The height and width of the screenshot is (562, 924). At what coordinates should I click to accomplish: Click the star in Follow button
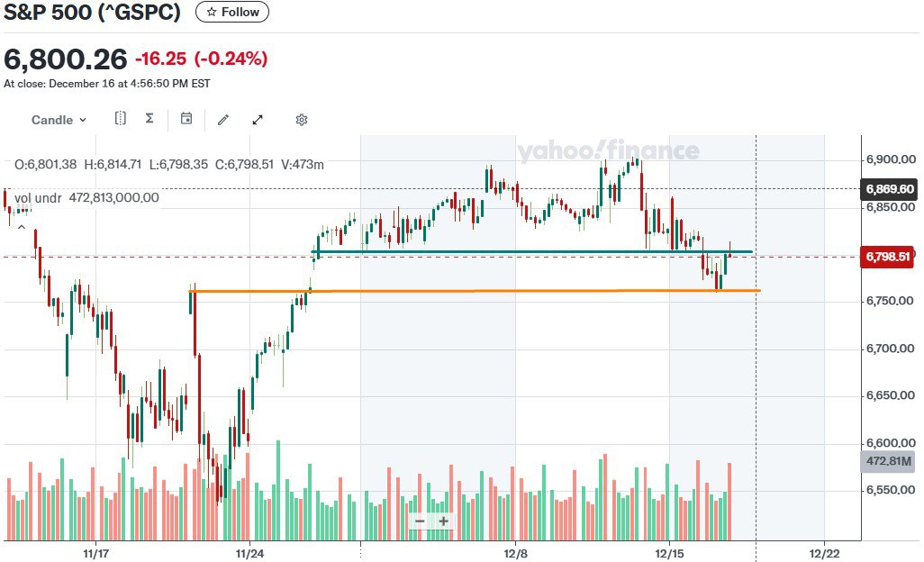pos(211,13)
